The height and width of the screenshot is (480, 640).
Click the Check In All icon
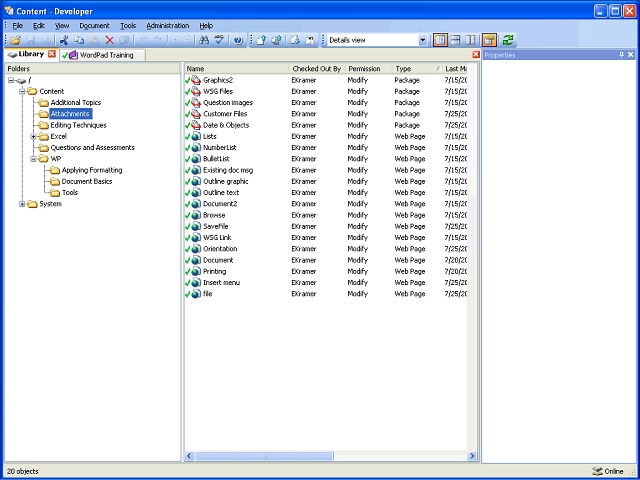(277, 40)
